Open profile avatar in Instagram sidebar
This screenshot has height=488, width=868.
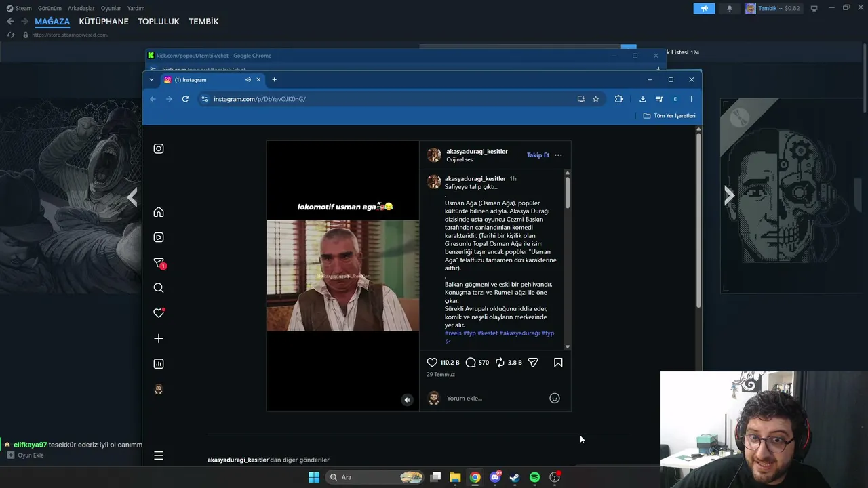(159, 389)
